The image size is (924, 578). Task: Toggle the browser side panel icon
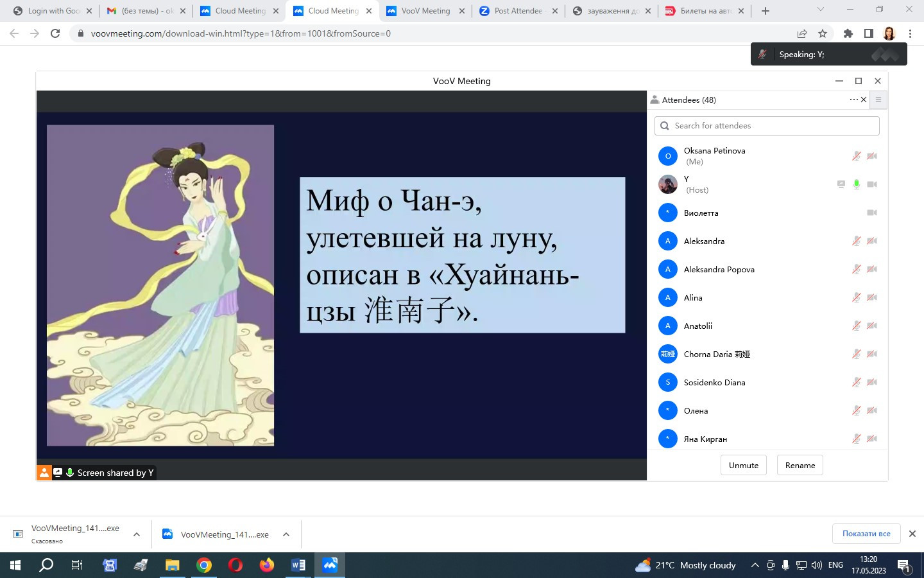(869, 33)
